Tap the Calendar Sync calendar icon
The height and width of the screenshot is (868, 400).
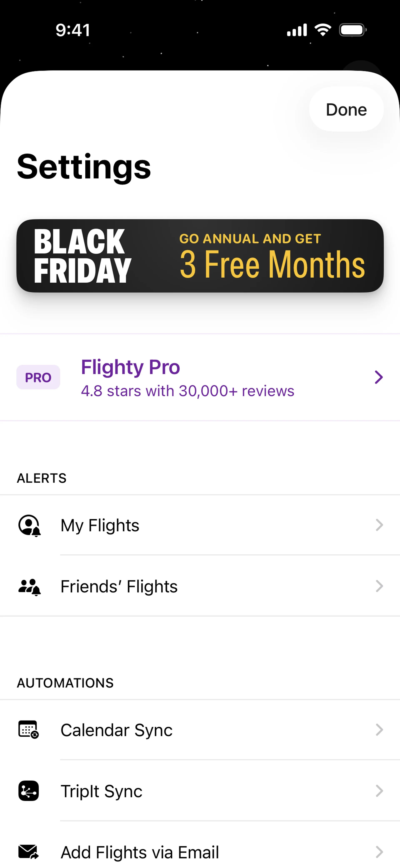(x=29, y=730)
